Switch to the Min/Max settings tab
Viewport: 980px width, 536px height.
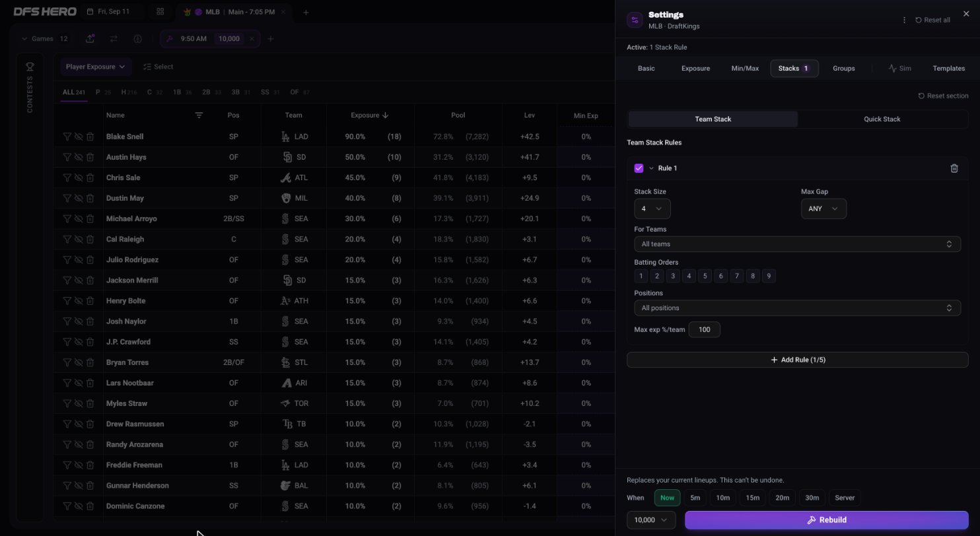(x=745, y=69)
